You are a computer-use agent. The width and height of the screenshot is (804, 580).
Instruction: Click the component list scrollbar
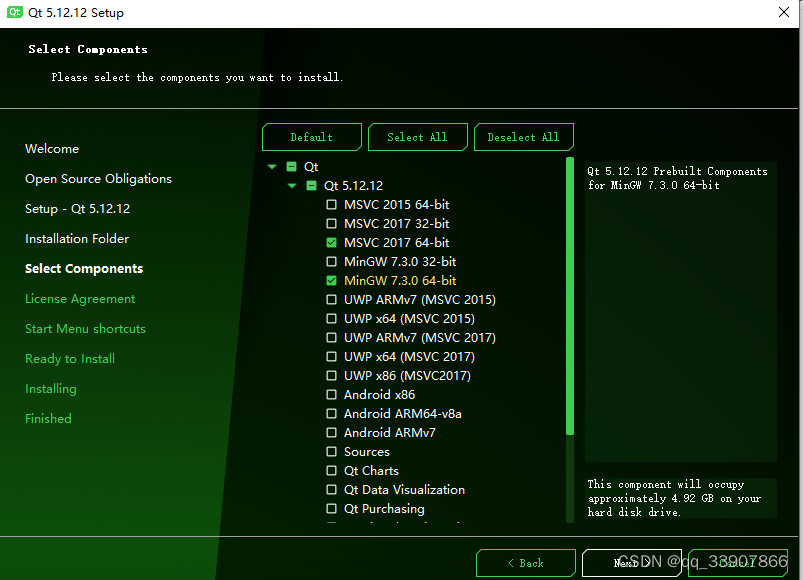click(570, 300)
